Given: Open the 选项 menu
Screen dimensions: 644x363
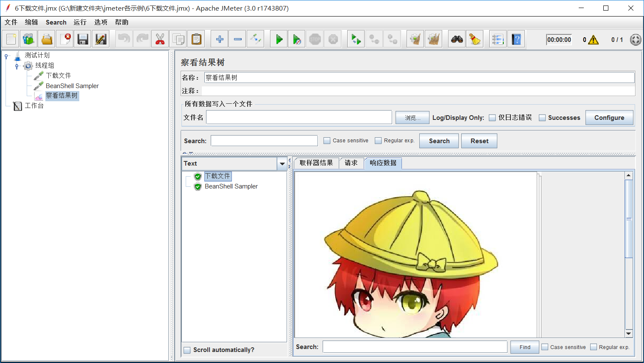Looking at the screenshot, I should tap(101, 22).
